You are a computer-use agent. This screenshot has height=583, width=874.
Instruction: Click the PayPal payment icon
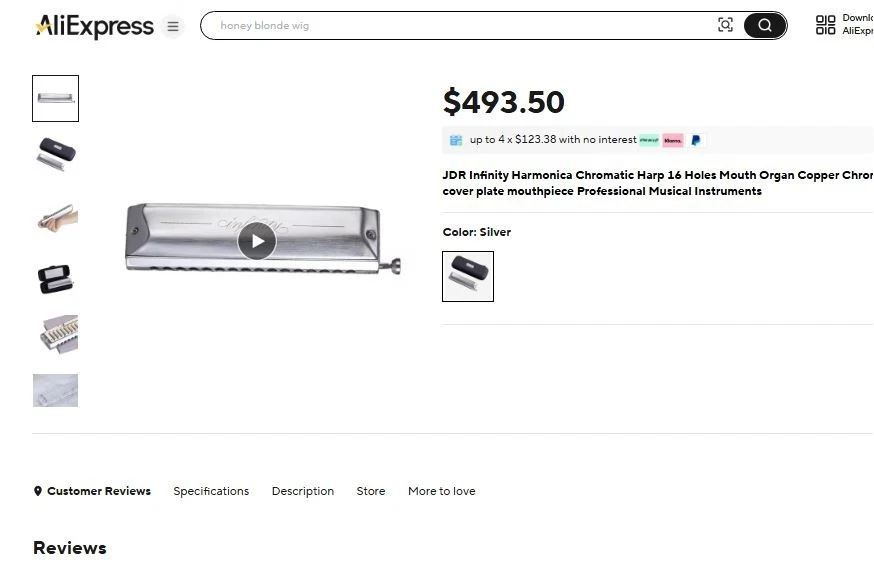pos(694,140)
